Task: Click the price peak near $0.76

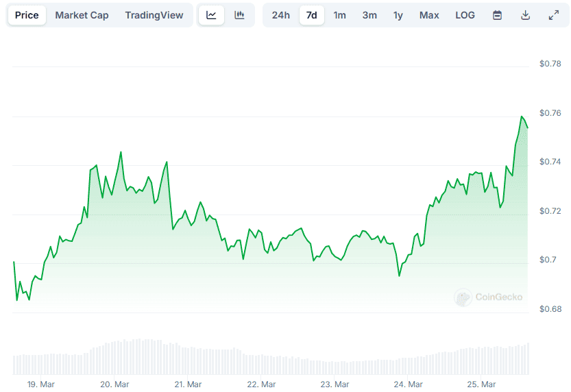Action: (522, 117)
